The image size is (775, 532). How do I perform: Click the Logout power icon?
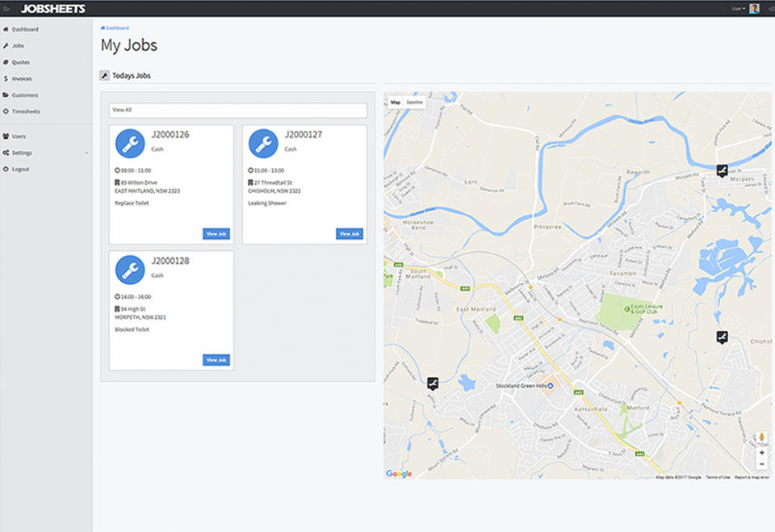(6, 169)
